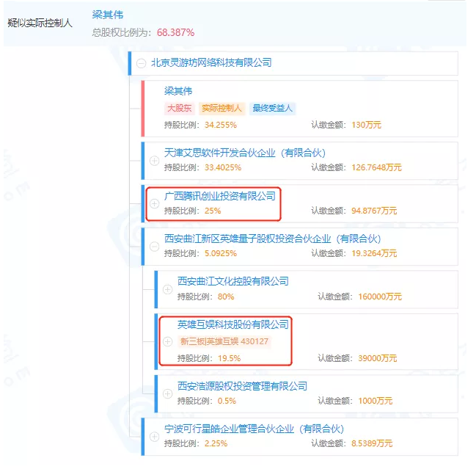
Task: Select 宁波可行星皓's 2.25% holding ratio
Action: tap(216, 443)
